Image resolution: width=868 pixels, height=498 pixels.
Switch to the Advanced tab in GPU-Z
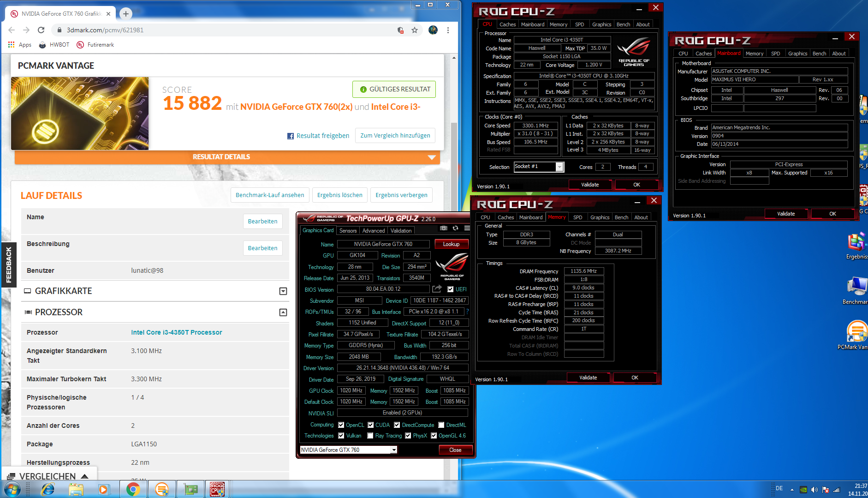pyautogui.click(x=374, y=231)
